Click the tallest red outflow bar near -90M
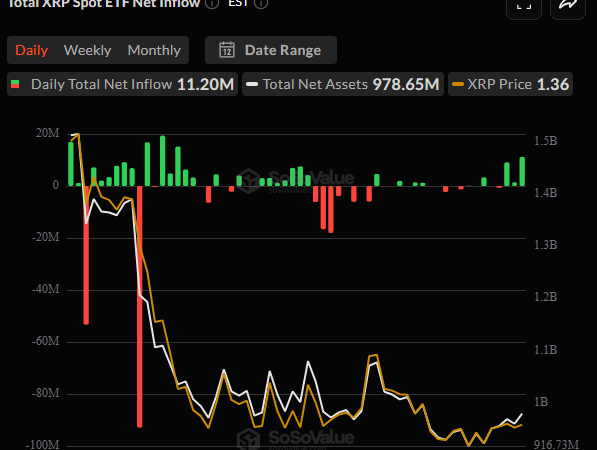The image size is (597, 450). tap(139, 306)
